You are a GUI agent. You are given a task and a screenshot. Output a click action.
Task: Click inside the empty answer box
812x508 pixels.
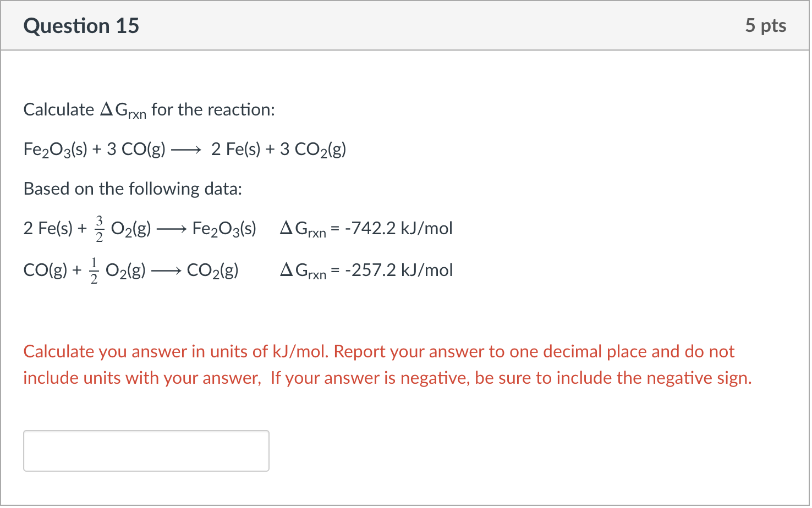tap(145, 450)
